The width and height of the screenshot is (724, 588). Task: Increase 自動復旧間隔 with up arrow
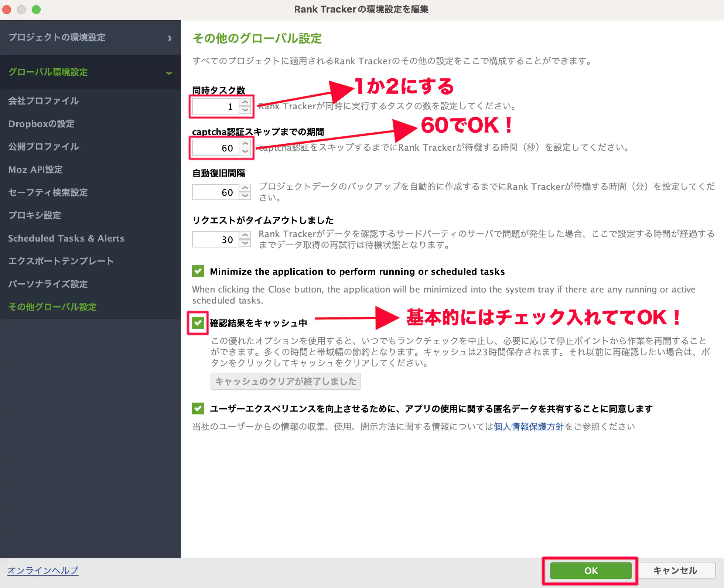(x=245, y=188)
